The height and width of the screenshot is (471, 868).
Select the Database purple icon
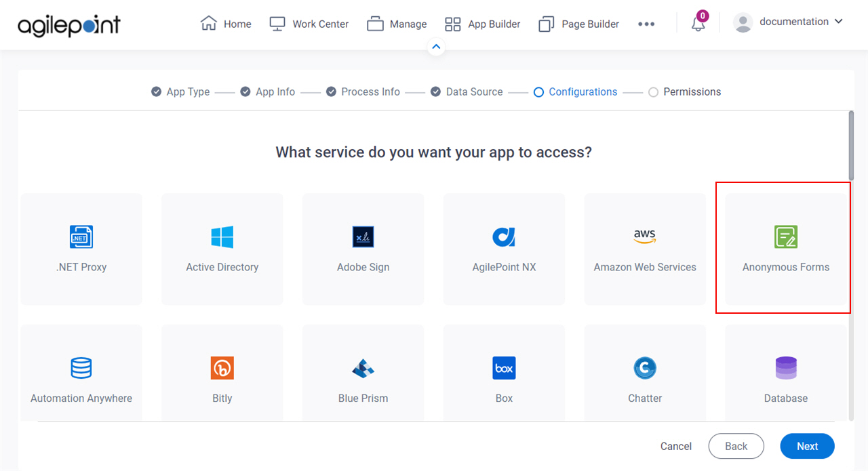coord(786,368)
